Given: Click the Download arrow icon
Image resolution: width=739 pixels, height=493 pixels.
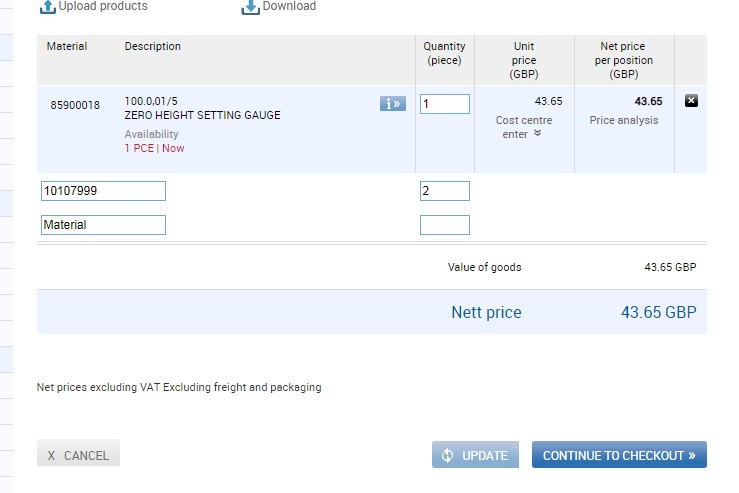Looking at the screenshot, I should pyautogui.click(x=250, y=7).
